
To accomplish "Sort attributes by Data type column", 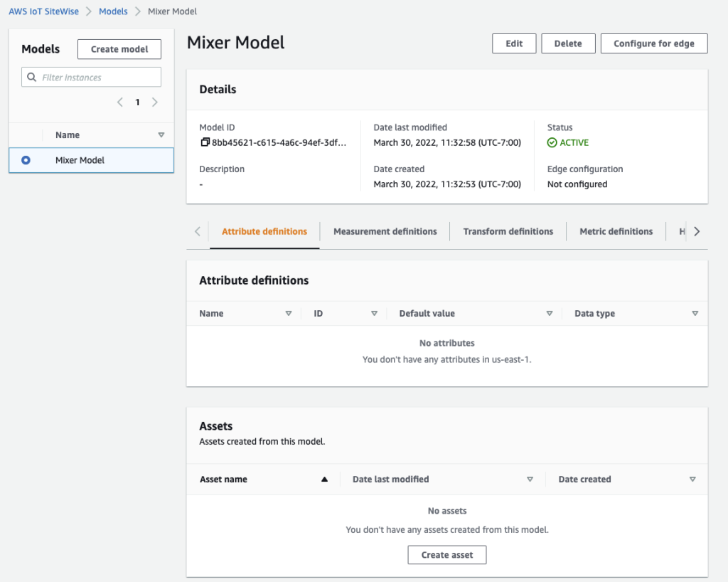I will 695,314.
